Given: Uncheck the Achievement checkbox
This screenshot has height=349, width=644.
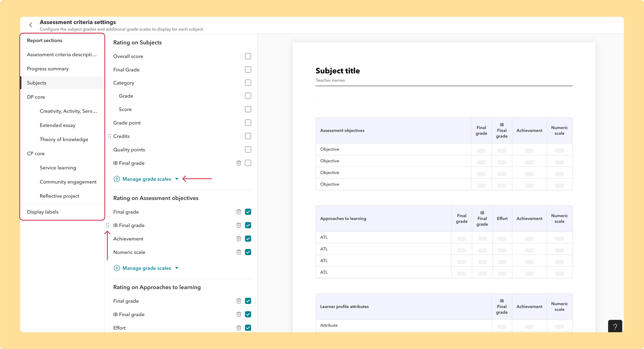Looking at the screenshot, I should point(248,239).
